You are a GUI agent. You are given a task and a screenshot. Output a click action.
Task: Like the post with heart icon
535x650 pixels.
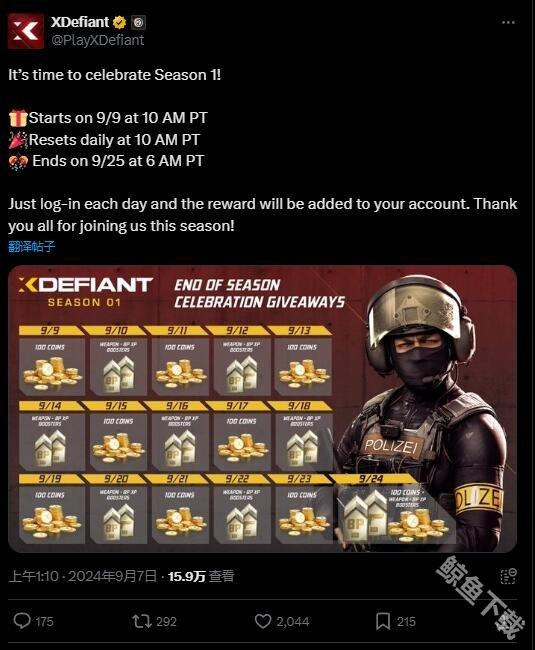(263, 621)
